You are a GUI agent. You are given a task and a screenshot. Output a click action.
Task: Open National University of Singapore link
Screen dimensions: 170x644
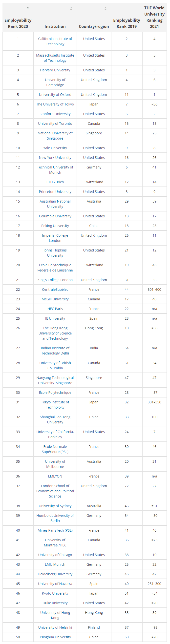click(x=55, y=136)
